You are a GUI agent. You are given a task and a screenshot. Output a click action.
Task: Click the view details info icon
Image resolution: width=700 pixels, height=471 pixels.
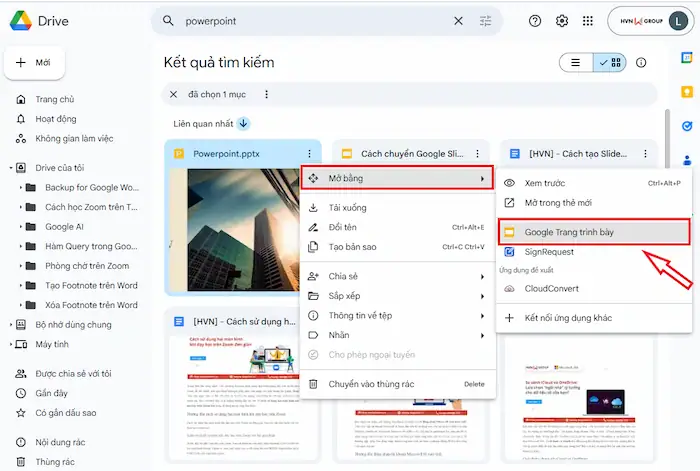(x=641, y=62)
